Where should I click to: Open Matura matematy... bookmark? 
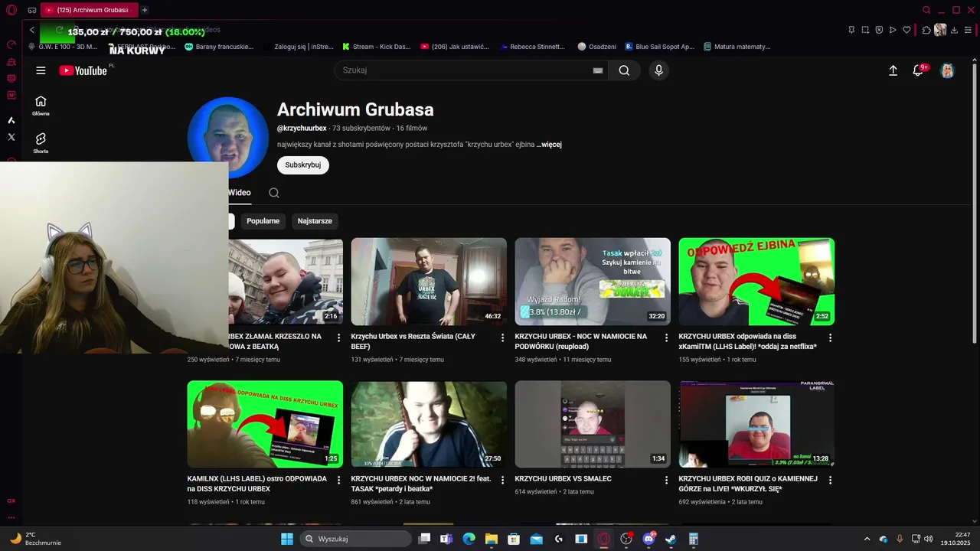coord(737,47)
